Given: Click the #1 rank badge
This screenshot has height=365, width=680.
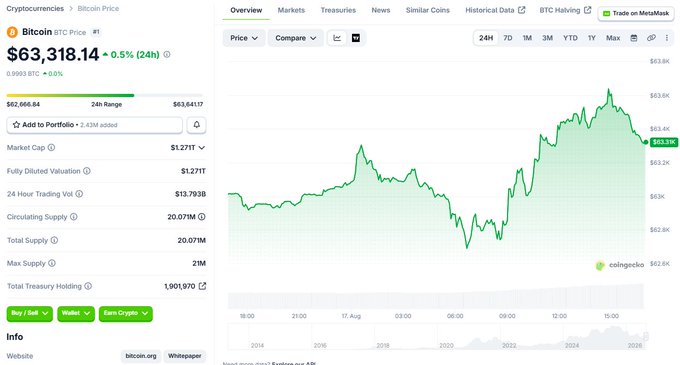Looking at the screenshot, I should pyautogui.click(x=96, y=32).
